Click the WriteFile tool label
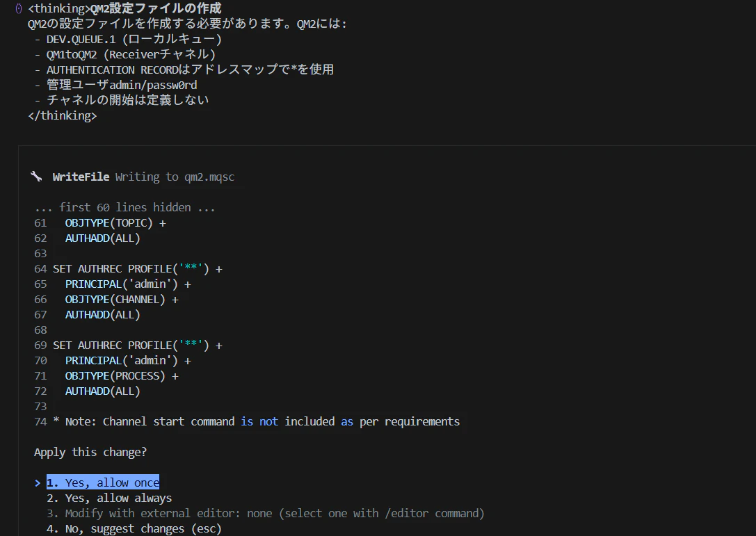Viewport: 756px width, 536px height. 81,177
